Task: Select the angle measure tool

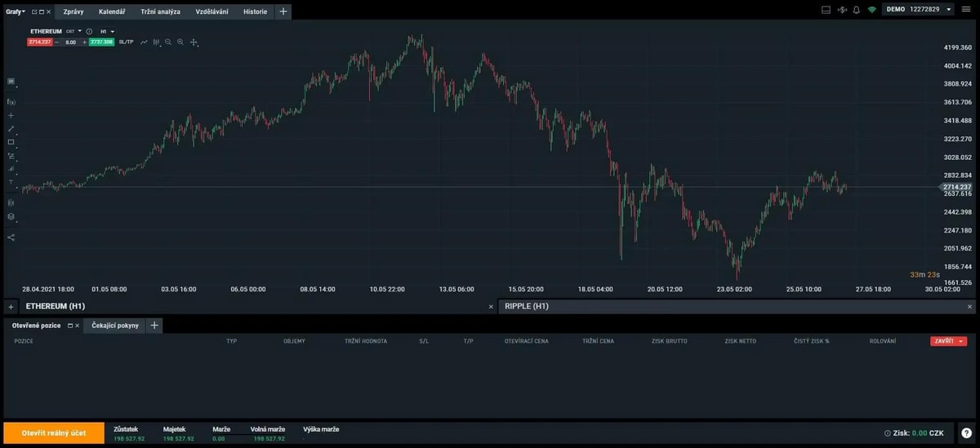Action: (x=11, y=168)
